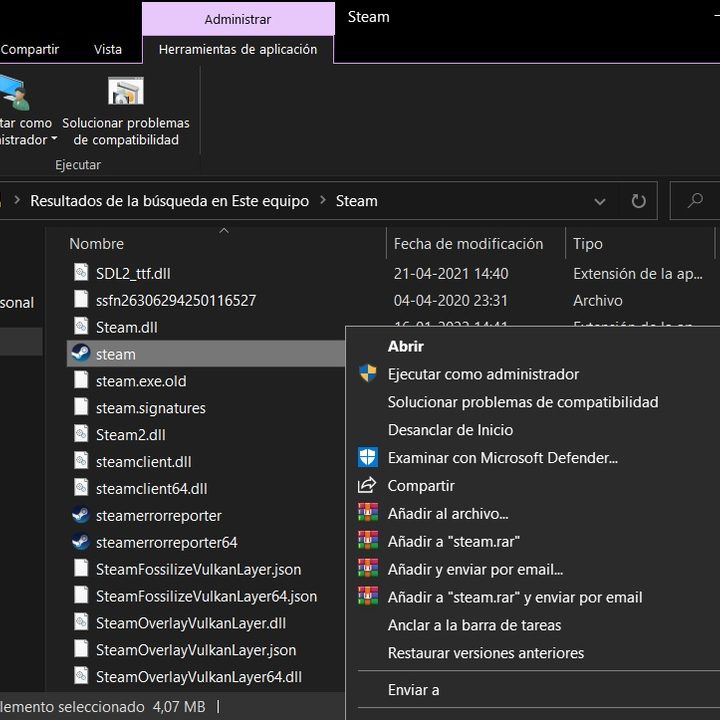Open the Herramientas de aplicación tab
The height and width of the screenshot is (720, 720).
point(238,49)
